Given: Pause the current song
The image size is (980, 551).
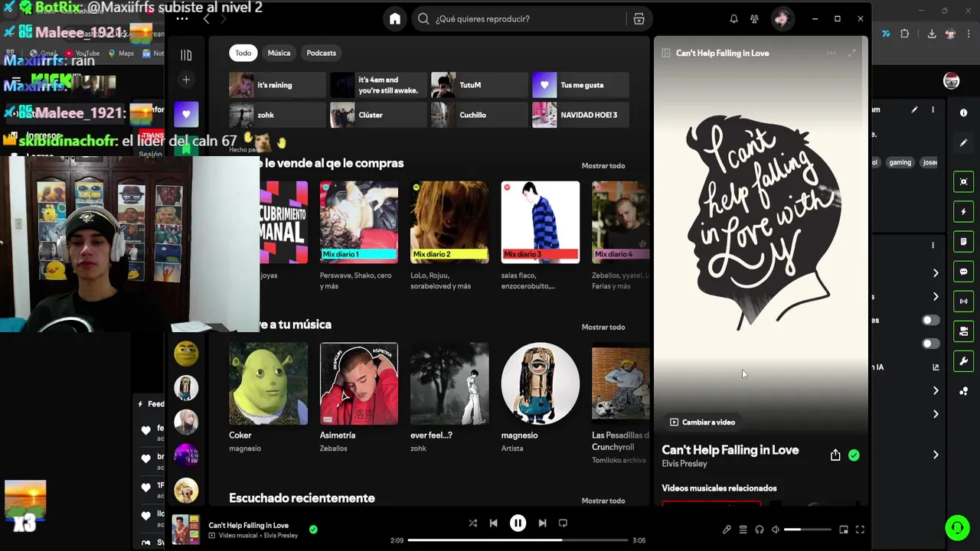Looking at the screenshot, I should 518,523.
